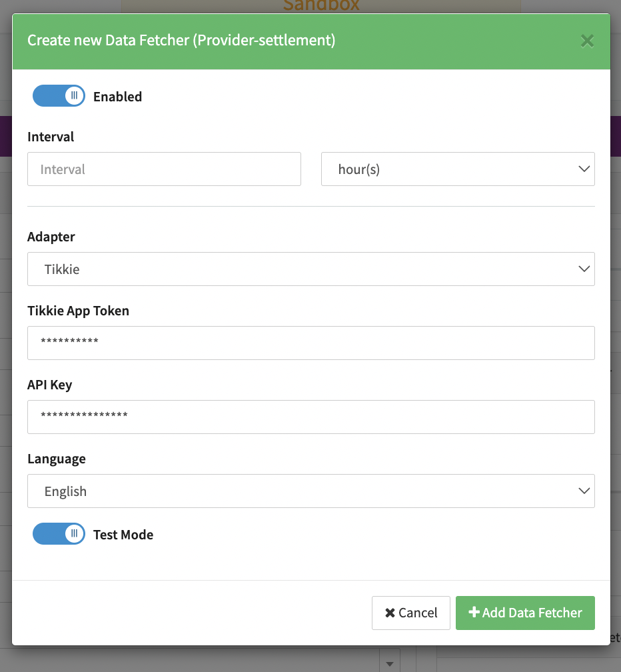Toggle the Enabled switch off
This screenshot has height=672, width=621.
click(59, 96)
